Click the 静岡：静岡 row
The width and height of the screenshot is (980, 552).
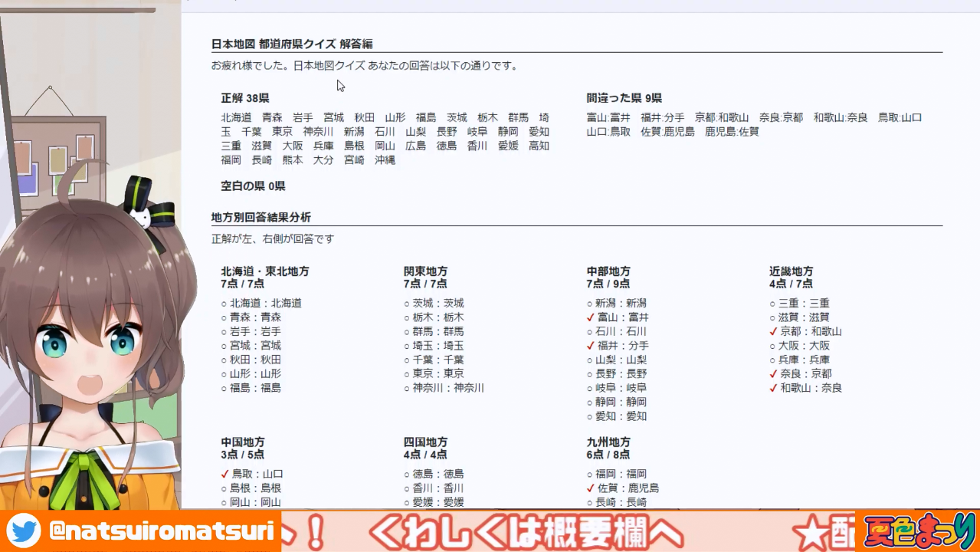pyautogui.click(x=617, y=402)
